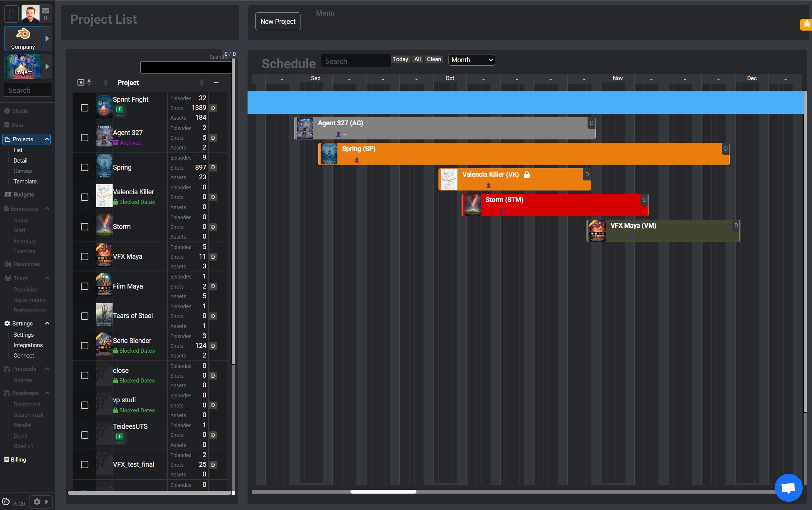Check the Sprint Fright project checkbox
This screenshot has height=510, width=812.
click(85, 108)
